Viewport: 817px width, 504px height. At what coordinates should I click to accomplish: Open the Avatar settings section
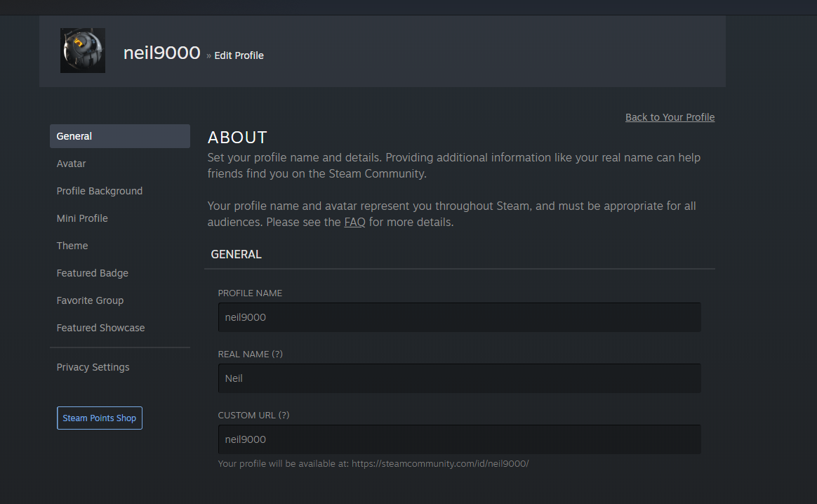tap(71, 164)
